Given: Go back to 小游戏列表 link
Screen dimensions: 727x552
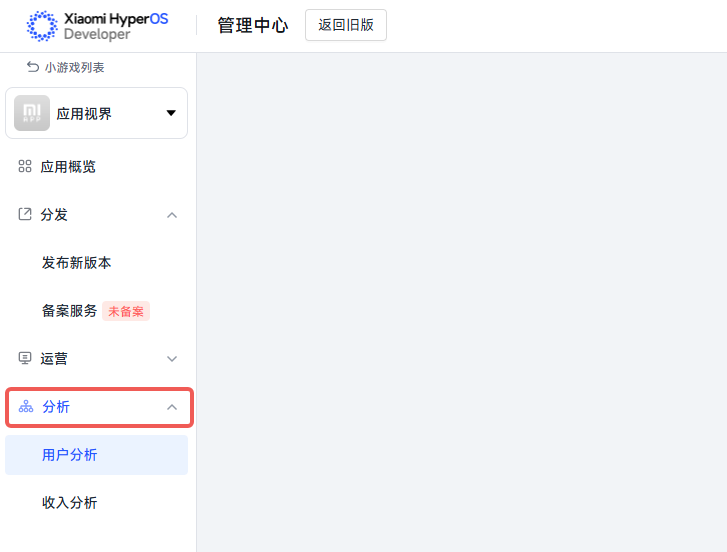Looking at the screenshot, I should [x=75, y=68].
